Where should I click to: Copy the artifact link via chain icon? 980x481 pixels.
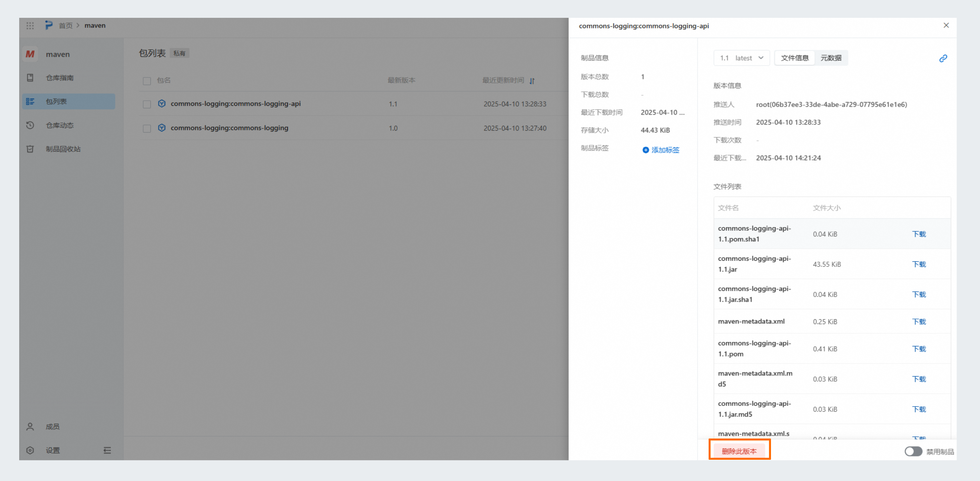(x=943, y=58)
